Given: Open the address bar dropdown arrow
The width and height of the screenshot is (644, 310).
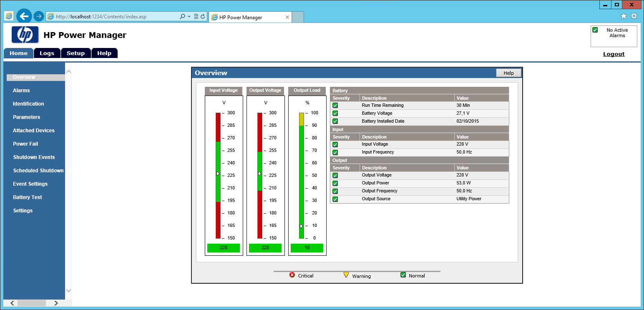Looking at the screenshot, I should 189,17.
